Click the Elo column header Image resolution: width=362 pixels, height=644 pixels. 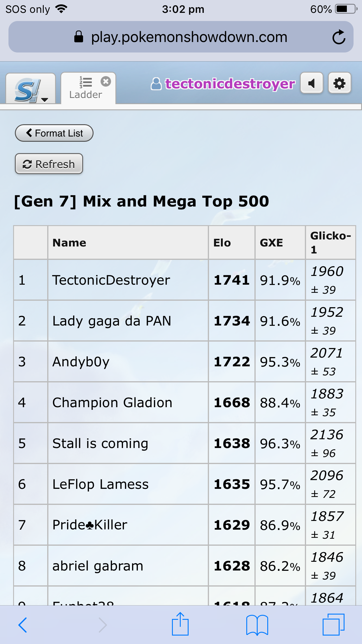[x=222, y=243]
